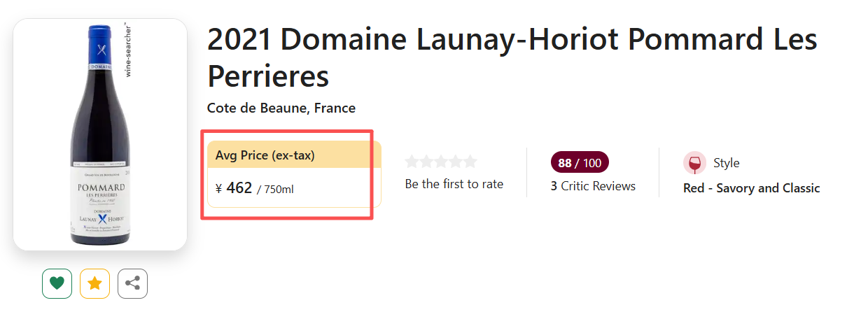
Task: Select the fourth rating star
Action: point(456,162)
